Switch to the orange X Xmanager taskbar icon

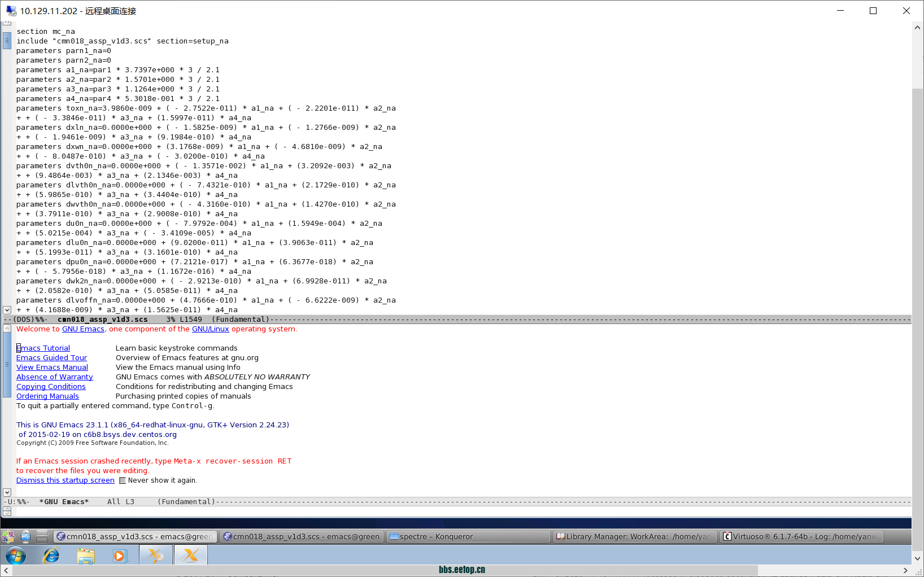[x=191, y=555]
